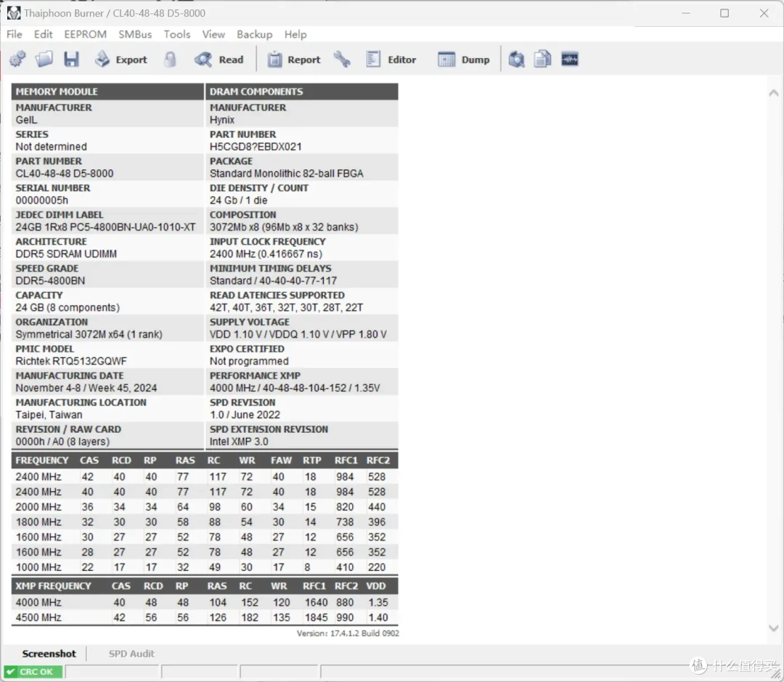Open the View menu

coord(213,34)
